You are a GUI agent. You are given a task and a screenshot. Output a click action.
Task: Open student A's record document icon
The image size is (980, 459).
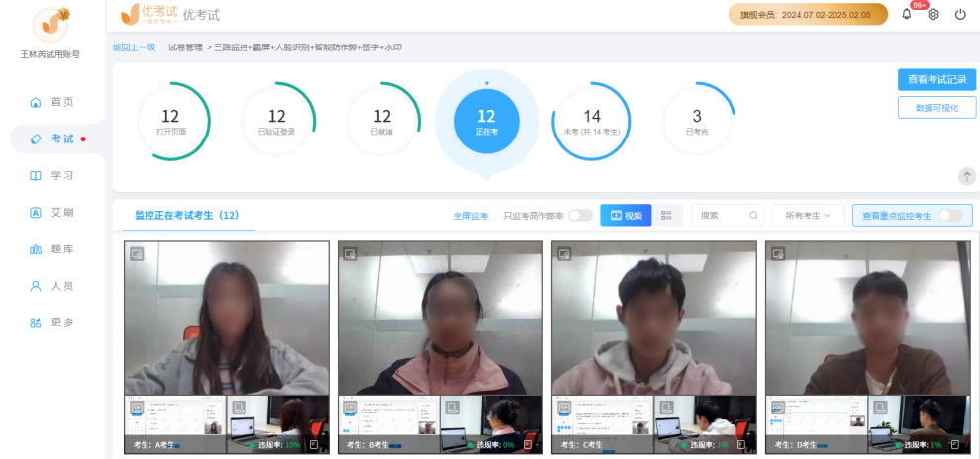click(x=314, y=445)
